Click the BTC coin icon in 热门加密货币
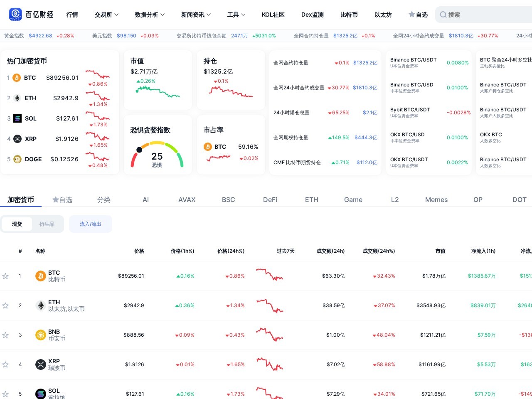Image resolution: width=532 pixels, height=399 pixels. 17,78
